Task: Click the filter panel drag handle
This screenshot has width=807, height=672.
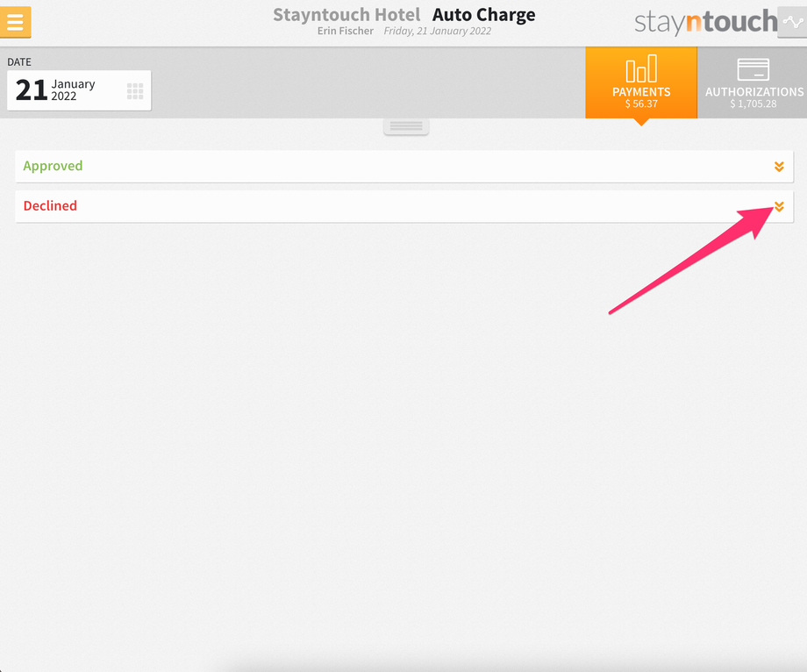Action: [406, 126]
